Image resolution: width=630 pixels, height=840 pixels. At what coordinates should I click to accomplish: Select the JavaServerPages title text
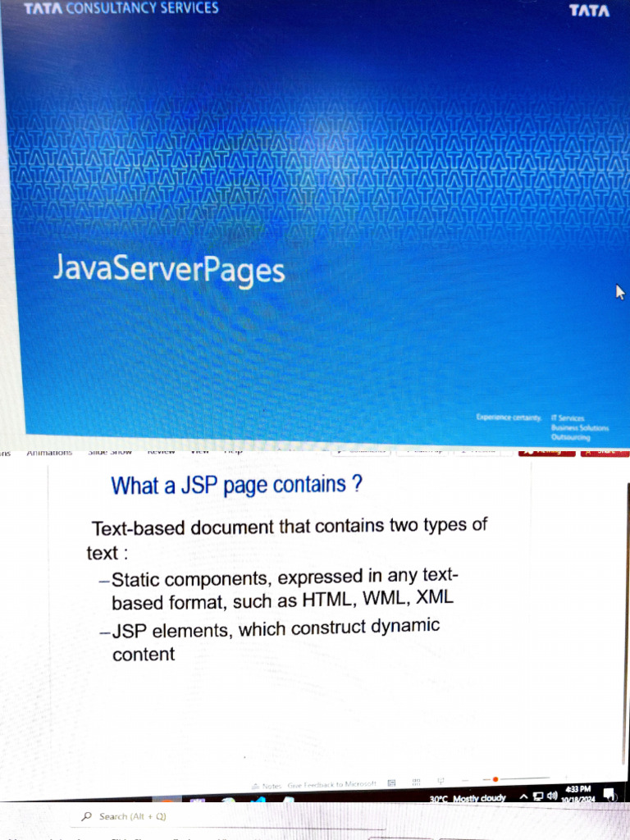[x=169, y=269]
